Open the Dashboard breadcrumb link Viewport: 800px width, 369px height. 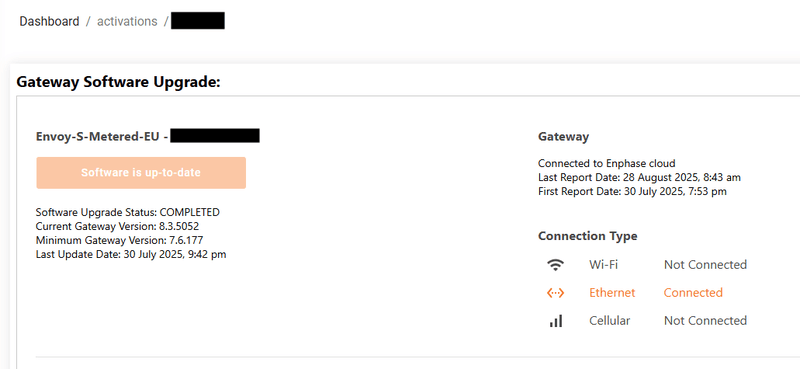(x=49, y=21)
